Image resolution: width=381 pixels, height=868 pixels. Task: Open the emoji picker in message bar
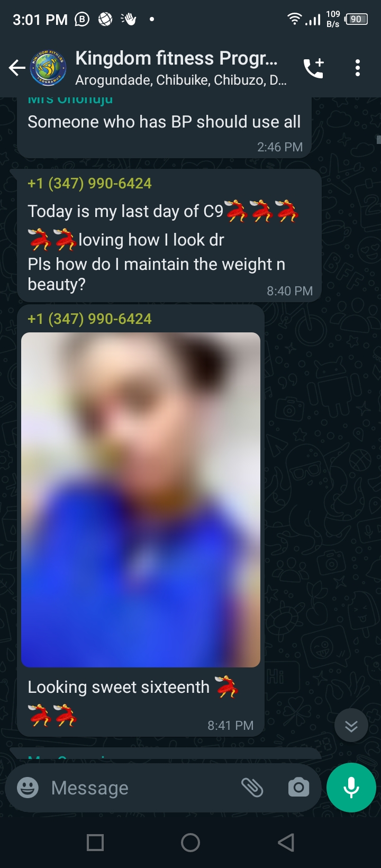pos(28,788)
